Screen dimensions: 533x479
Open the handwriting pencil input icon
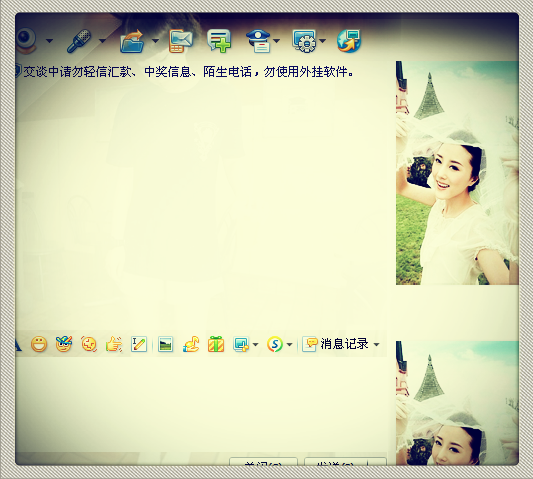[139, 344]
